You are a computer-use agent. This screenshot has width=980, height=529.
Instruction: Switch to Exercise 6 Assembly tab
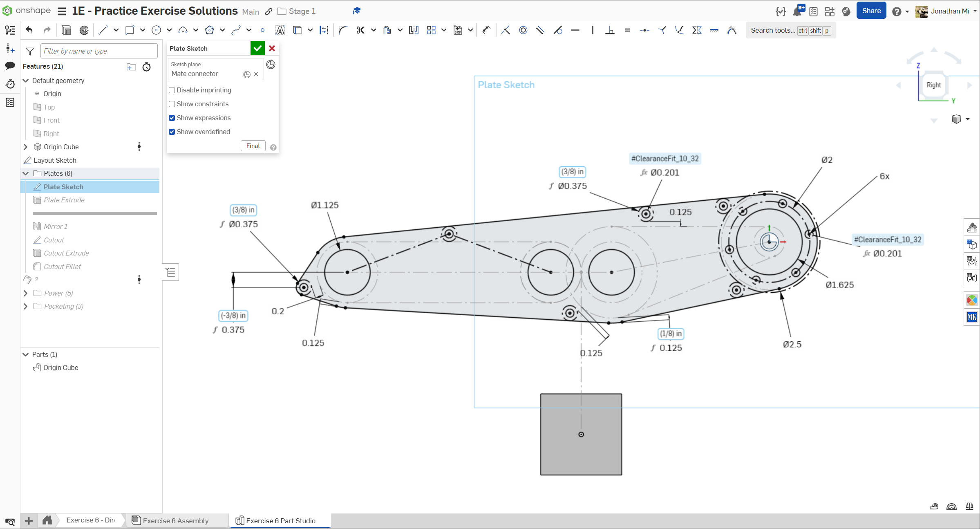point(176,520)
